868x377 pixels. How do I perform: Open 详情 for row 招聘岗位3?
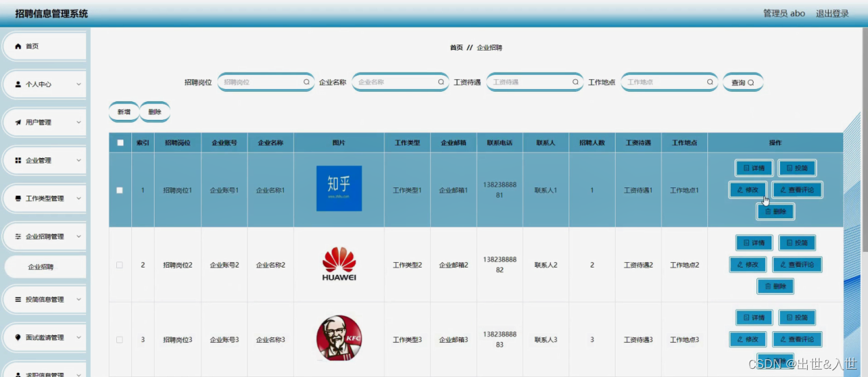click(754, 317)
